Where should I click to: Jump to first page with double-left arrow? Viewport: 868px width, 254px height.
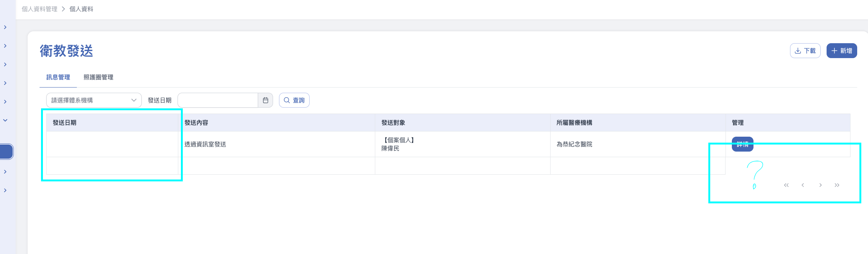(x=786, y=185)
